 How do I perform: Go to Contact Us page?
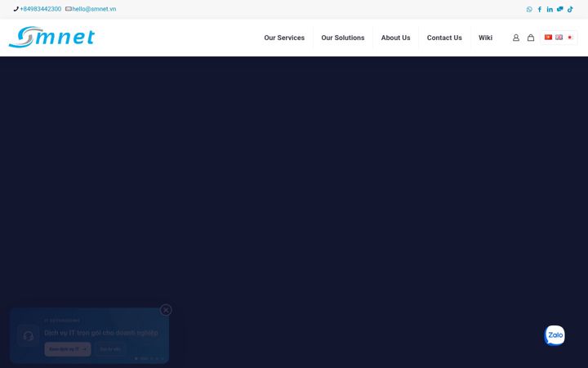(444, 38)
